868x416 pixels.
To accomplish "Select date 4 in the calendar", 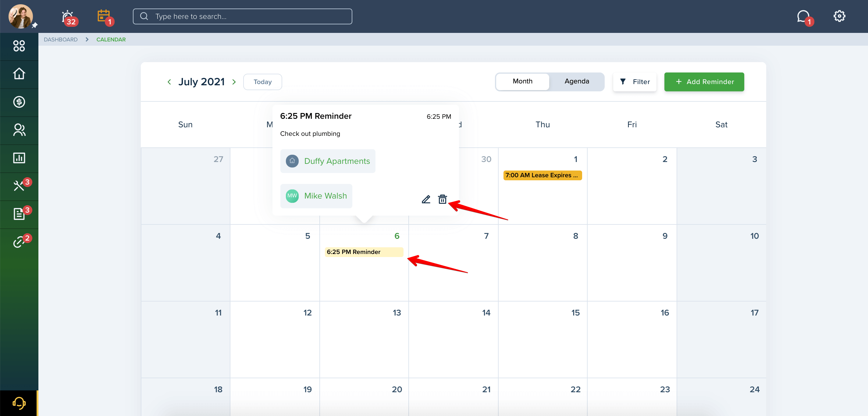I will [x=218, y=236].
